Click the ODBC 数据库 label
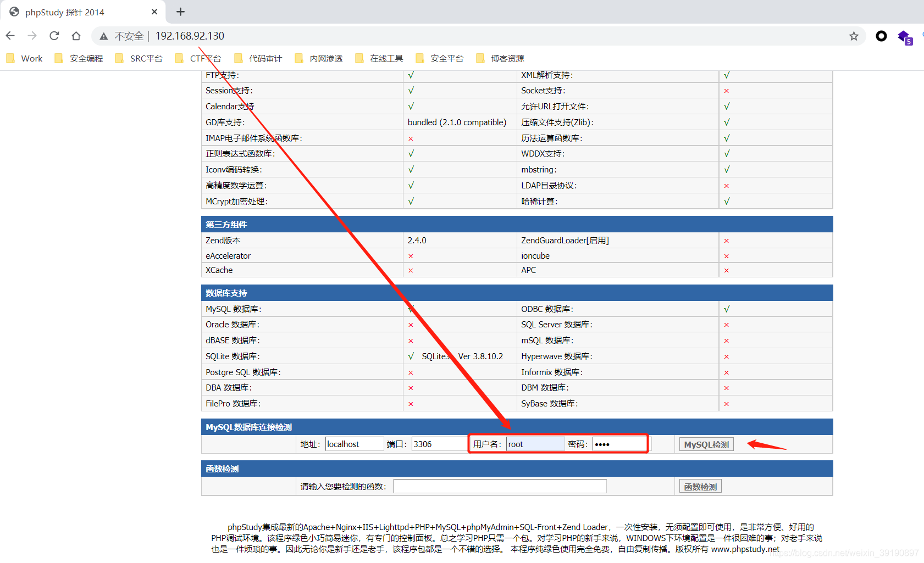Image resolution: width=924 pixels, height=563 pixels. [x=547, y=309]
